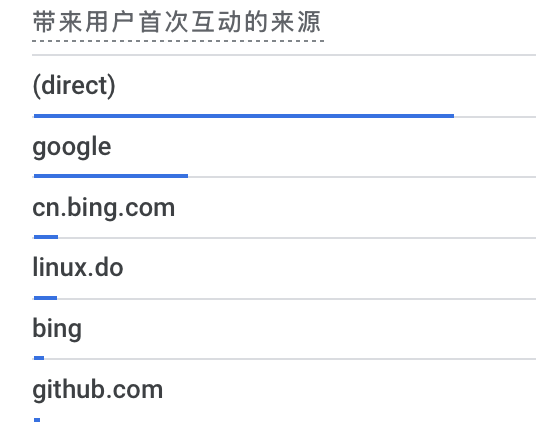Screen dimensions: 536x430
Task: Choose the bing source row label
Action: 57,328
